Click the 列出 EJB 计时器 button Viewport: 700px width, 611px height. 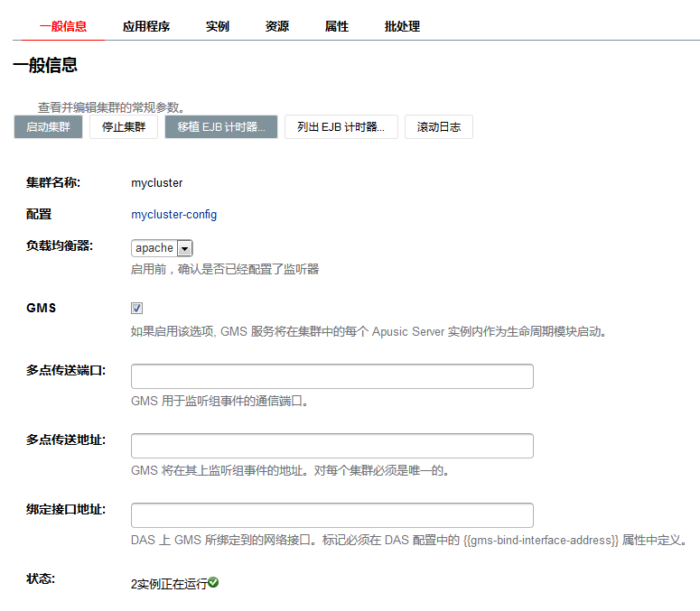coord(341,127)
